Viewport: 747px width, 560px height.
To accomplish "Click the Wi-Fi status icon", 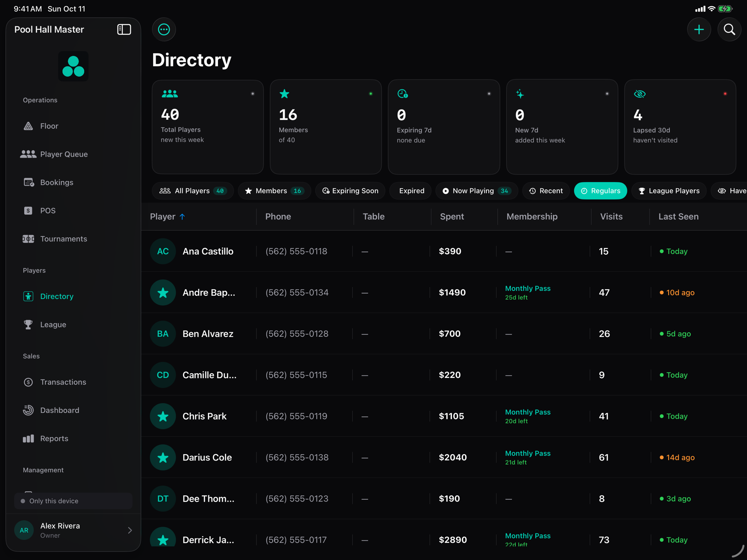I will coord(711,9).
